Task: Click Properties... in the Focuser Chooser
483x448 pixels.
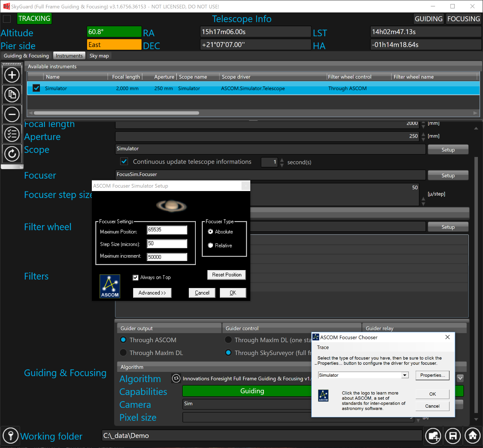Action: [x=433, y=375]
